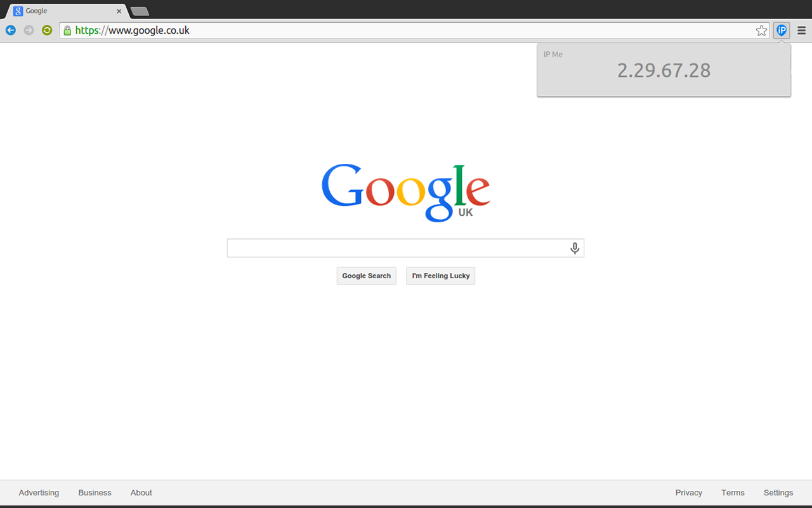The height and width of the screenshot is (508, 812).
Task: Toggle the IP Me extension icon
Action: 782,30
